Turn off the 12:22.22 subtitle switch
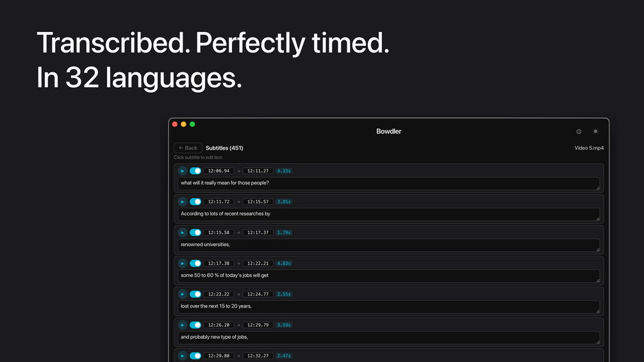644x362 pixels. pos(195,294)
